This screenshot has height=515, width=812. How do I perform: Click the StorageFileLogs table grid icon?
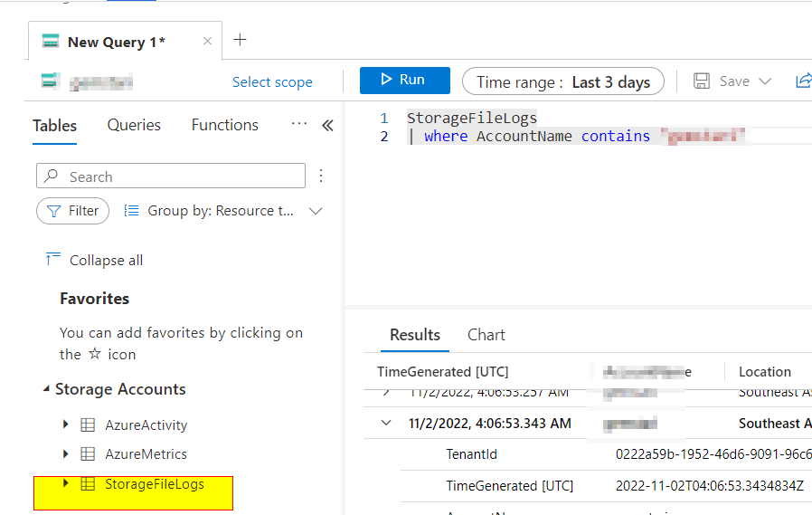(88, 484)
